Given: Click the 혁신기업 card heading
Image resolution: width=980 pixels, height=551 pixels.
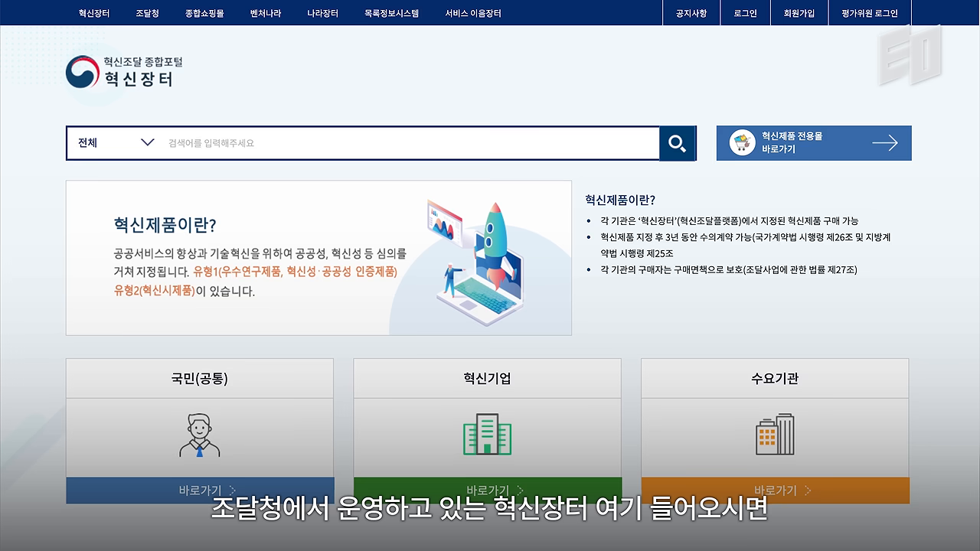Looking at the screenshot, I should tap(487, 378).
